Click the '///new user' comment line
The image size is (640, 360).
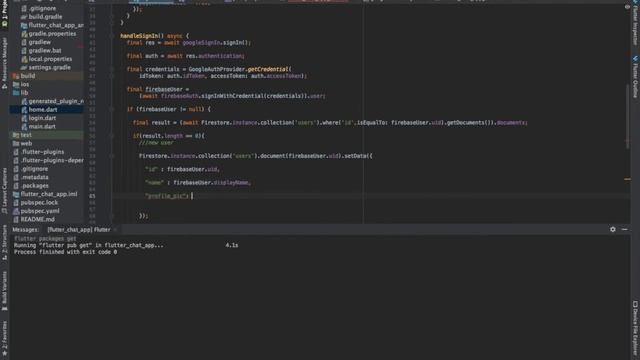pos(156,143)
